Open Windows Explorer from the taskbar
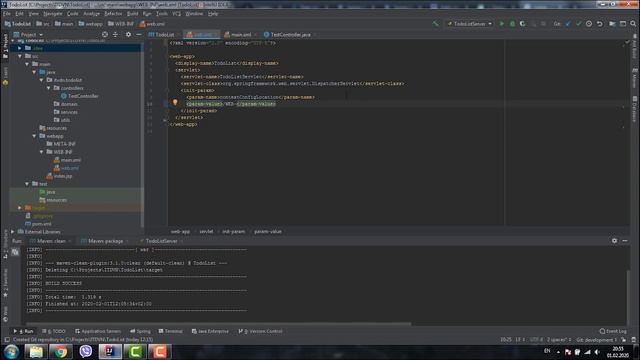Screen dimensions: 640x360 (36, 351)
